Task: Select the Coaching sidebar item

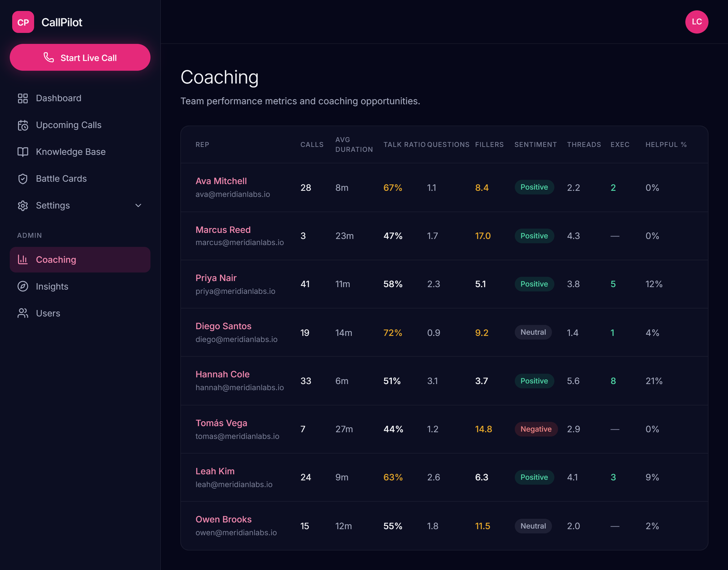Action: click(x=80, y=260)
